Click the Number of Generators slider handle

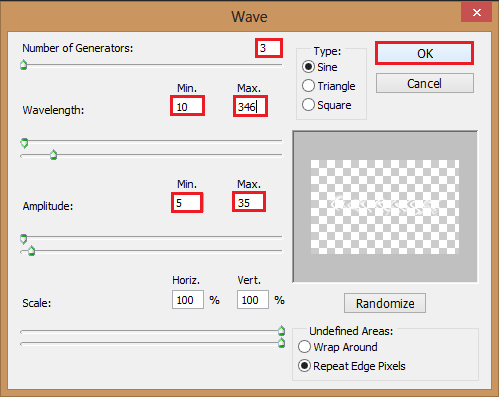tap(24, 65)
